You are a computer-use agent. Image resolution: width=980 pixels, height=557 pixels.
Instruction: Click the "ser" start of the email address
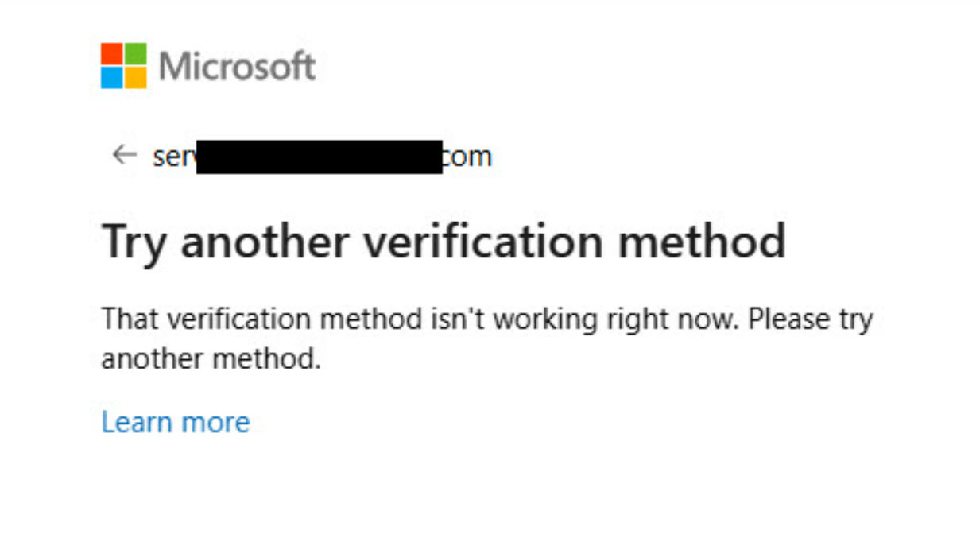pos(173,157)
